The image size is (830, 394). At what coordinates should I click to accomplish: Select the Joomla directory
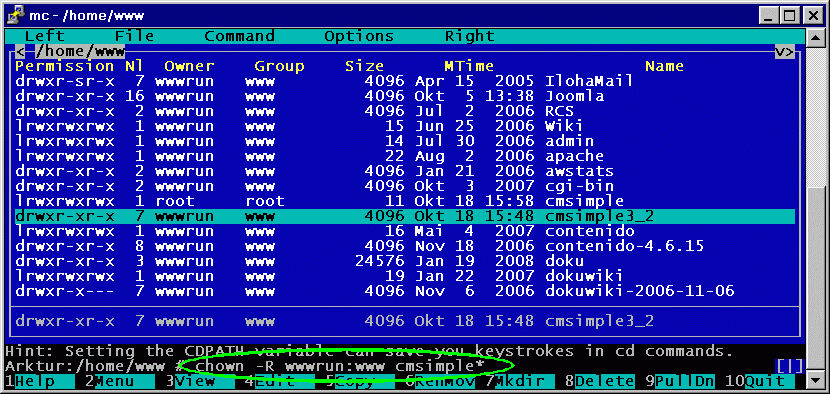[404, 96]
